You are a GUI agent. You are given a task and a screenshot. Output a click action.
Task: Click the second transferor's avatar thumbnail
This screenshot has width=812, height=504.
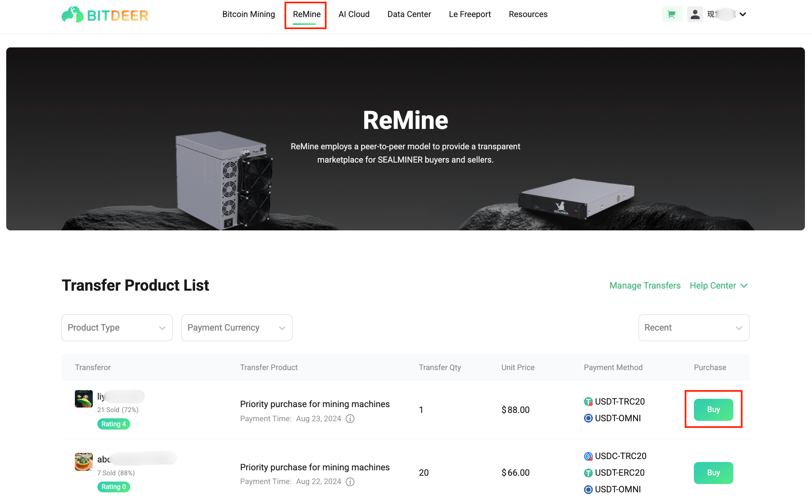tap(84, 462)
